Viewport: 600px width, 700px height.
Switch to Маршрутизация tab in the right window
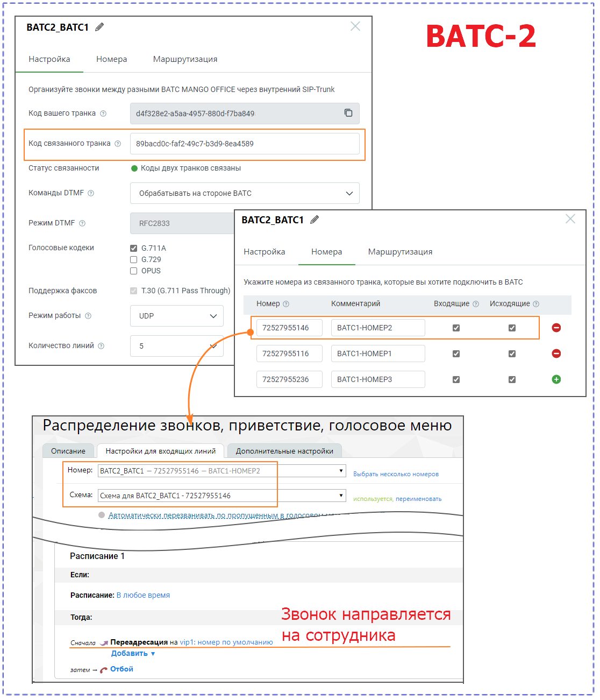click(x=401, y=252)
